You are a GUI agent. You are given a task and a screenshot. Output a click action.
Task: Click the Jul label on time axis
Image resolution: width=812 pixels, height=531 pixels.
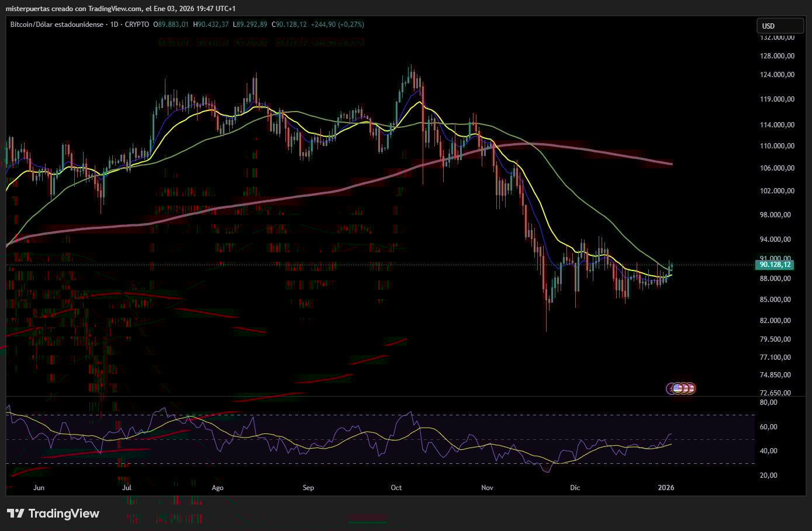(127, 488)
